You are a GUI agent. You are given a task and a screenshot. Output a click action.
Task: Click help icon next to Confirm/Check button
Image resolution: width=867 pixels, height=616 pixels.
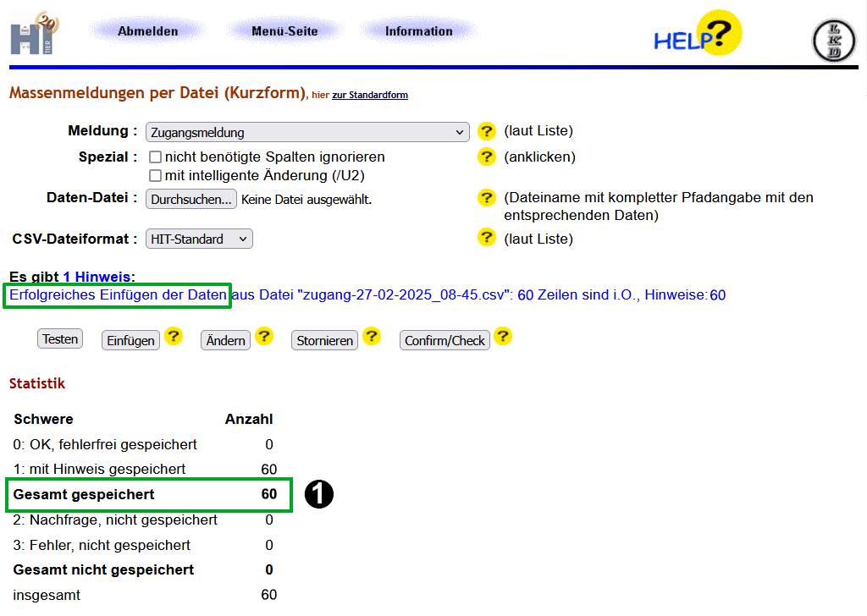click(x=503, y=337)
